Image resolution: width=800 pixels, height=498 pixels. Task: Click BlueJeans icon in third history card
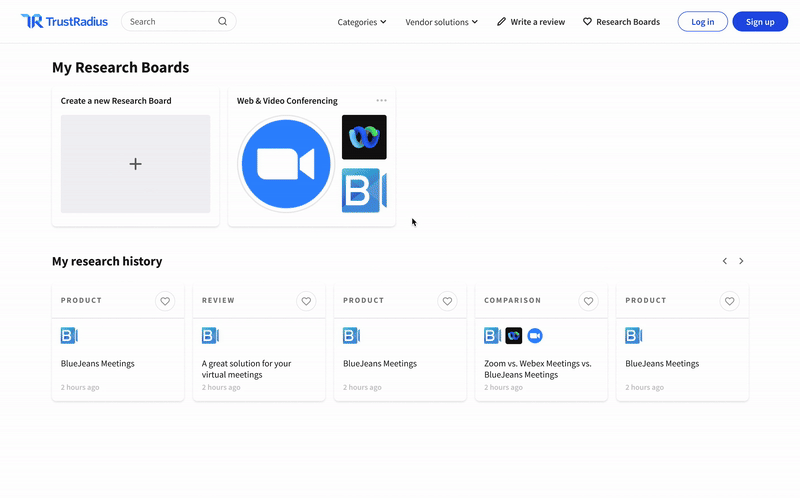[x=352, y=336]
